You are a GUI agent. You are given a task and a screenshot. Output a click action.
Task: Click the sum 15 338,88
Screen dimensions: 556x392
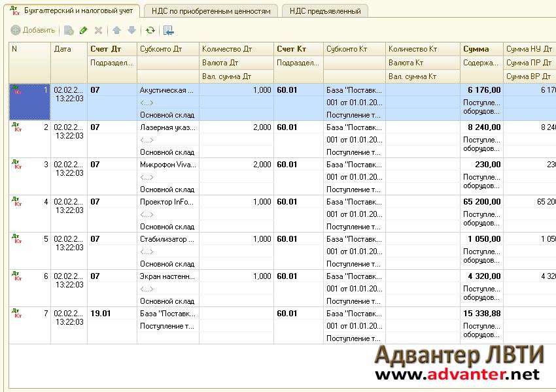tap(482, 314)
